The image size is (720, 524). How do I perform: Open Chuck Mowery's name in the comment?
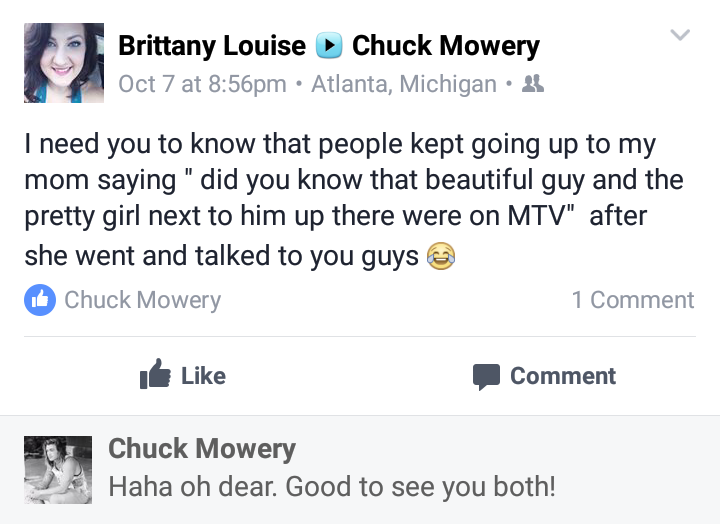coord(202,449)
